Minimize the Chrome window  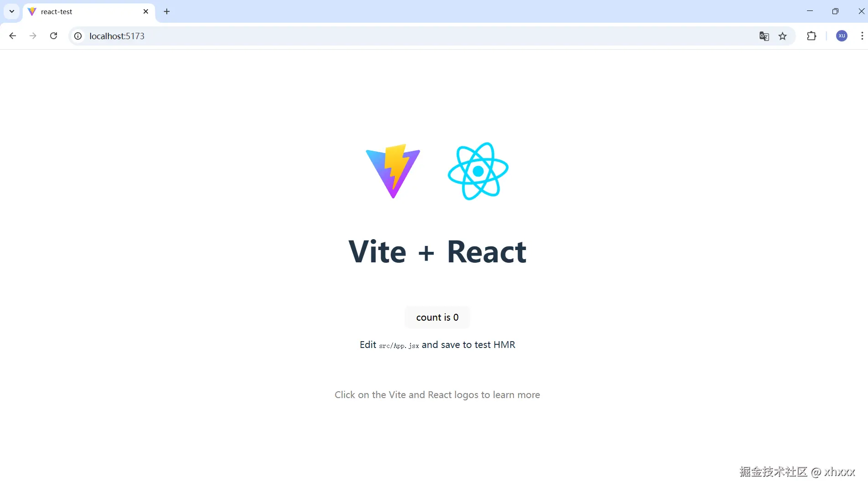point(810,11)
